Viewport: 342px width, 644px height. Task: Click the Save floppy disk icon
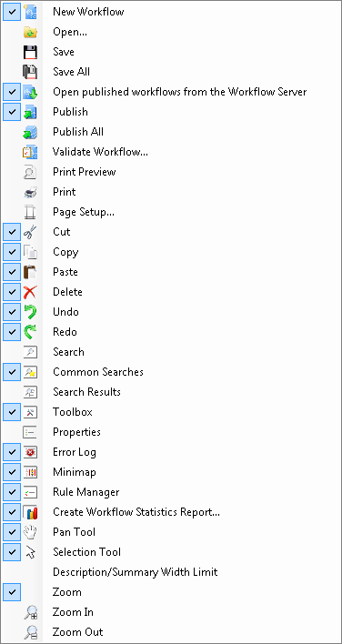coord(30,52)
